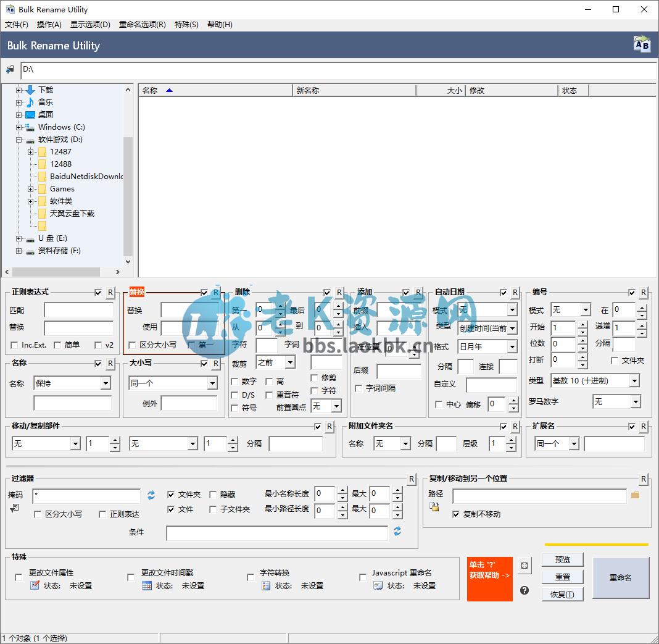Click the folder tree vertical scrollbar thumb

coord(128,196)
